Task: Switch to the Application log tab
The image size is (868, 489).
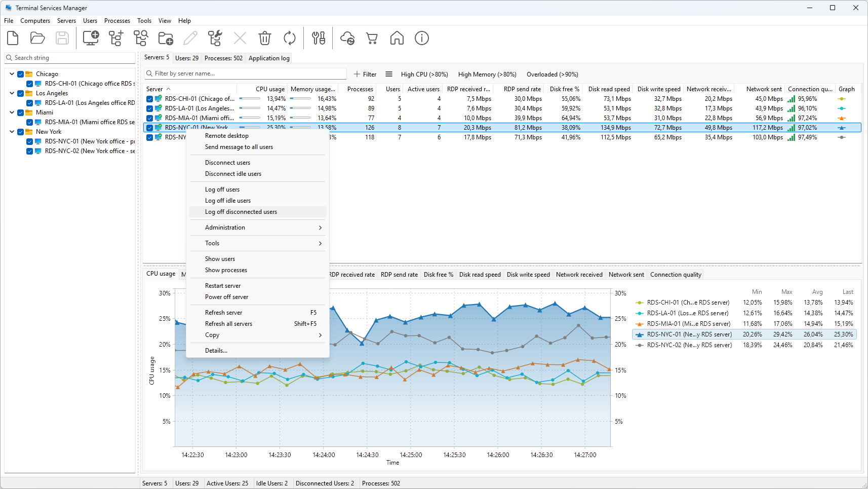Action: [269, 58]
